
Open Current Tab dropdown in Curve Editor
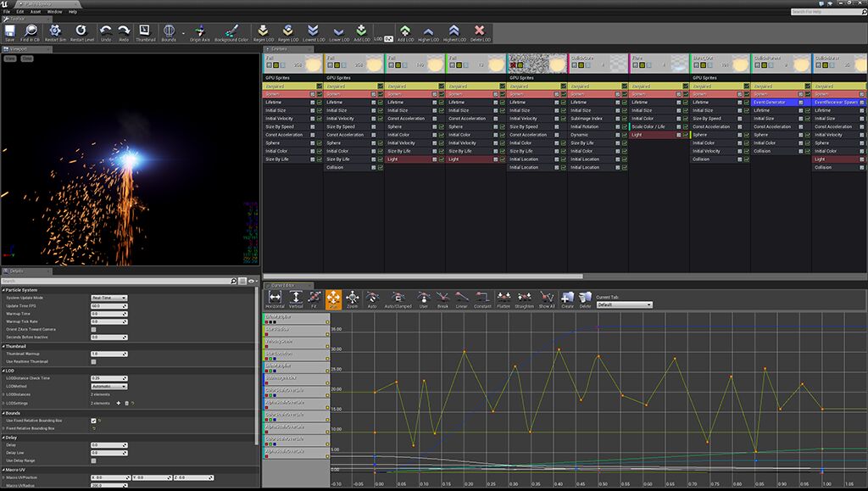click(x=625, y=304)
